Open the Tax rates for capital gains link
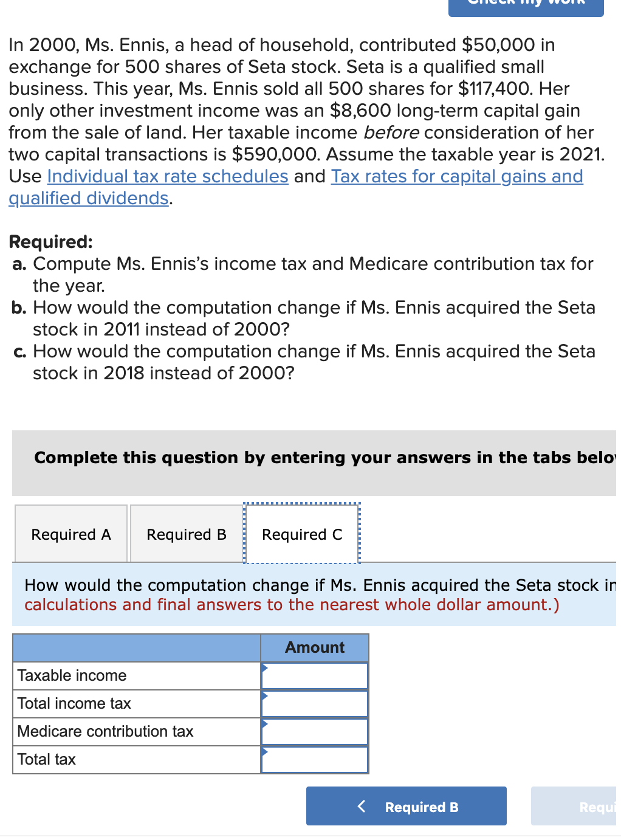The width and height of the screenshot is (621, 840). tap(456, 176)
